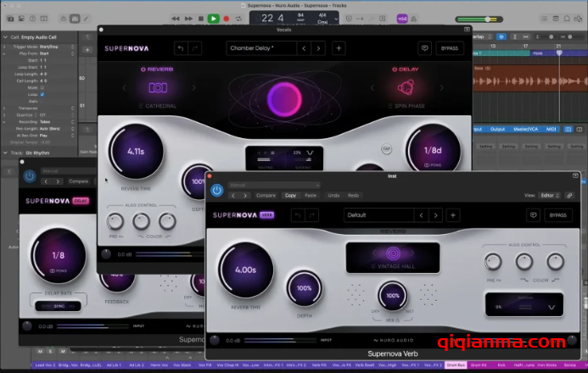Toggle the DELAY power switch in Vocals plugin
588x373 pixels.
click(395, 70)
